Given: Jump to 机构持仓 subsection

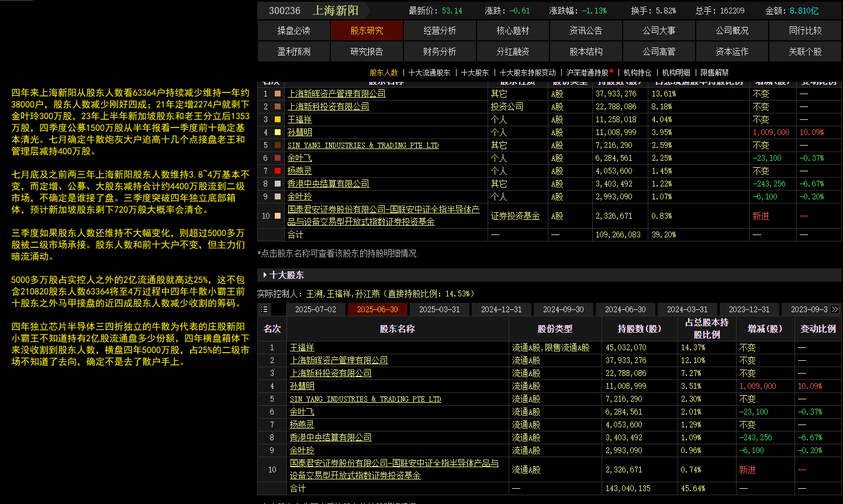Looking at the screenshot, I should click(x=637, y=73).
